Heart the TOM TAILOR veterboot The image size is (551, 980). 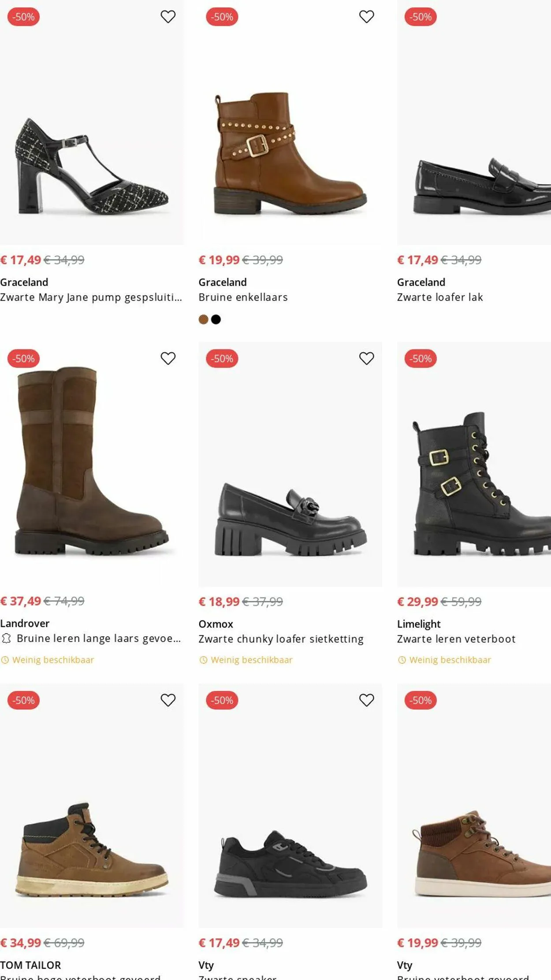(x=168, y=700)
